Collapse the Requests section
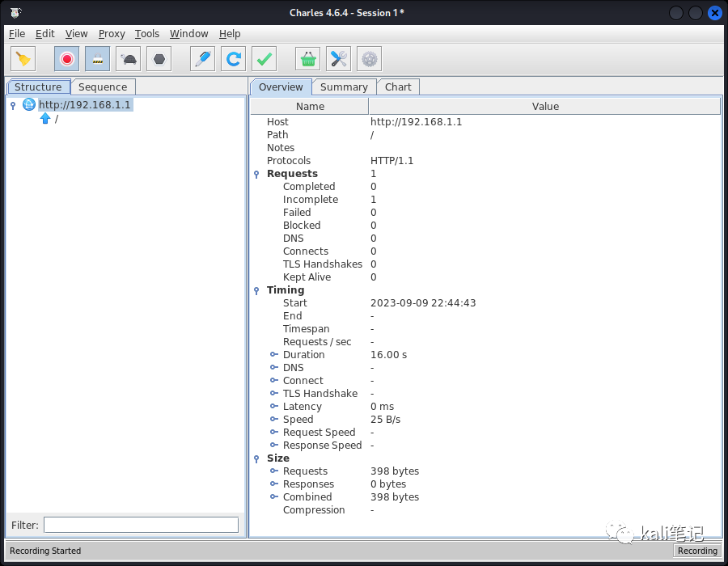Screen dimensions: 728x566 tap(256, 175)
